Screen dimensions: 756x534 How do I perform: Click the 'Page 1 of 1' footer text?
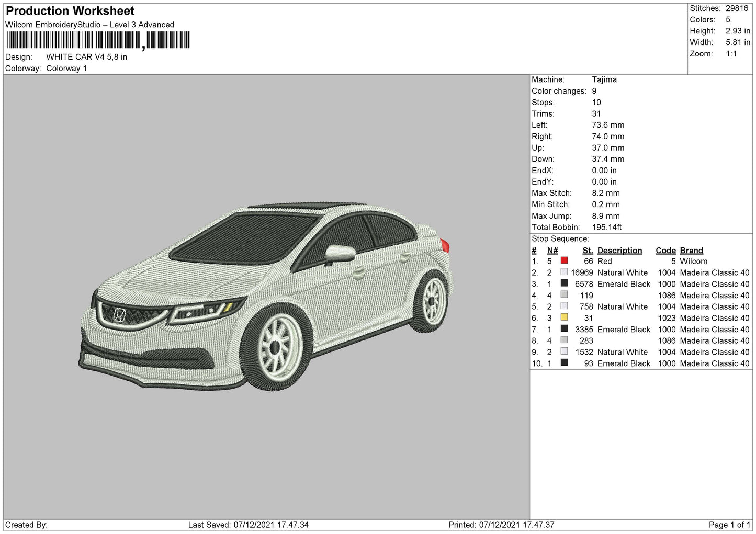[729, 525]
